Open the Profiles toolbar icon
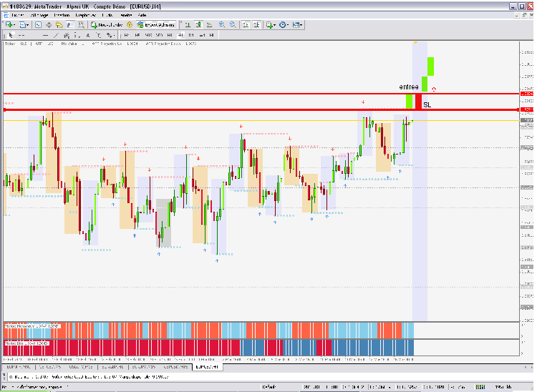537x392 pixels. tap(22, 24)
